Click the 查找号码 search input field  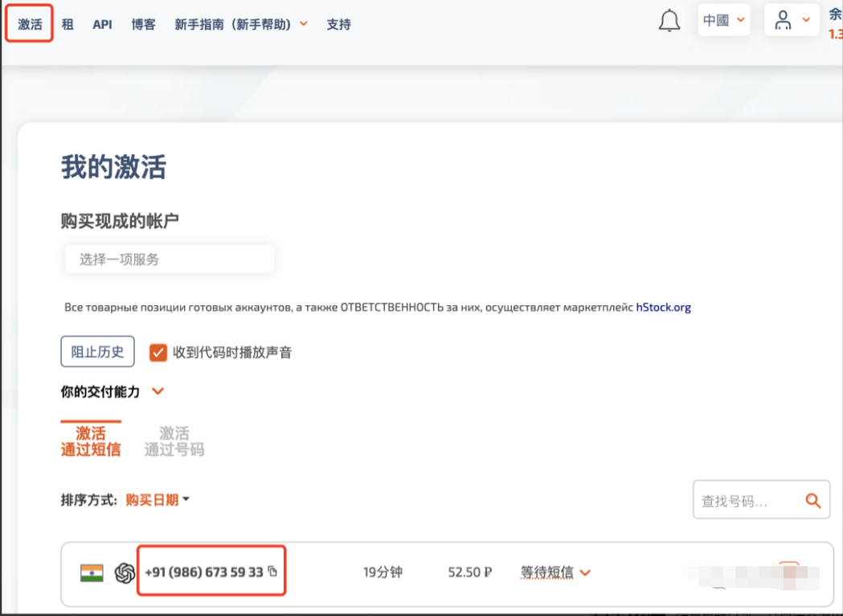coord(746,501)
